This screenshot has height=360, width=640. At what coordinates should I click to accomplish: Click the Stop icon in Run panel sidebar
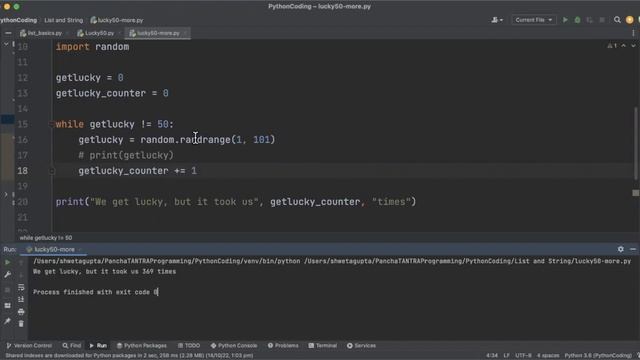[7, 290]
